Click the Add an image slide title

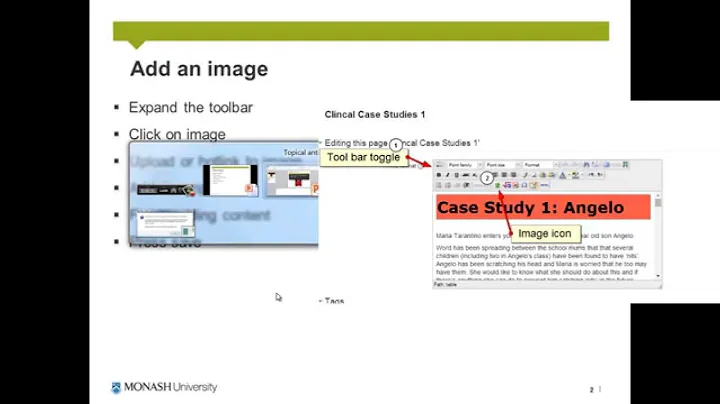click(x=199, y=69)
